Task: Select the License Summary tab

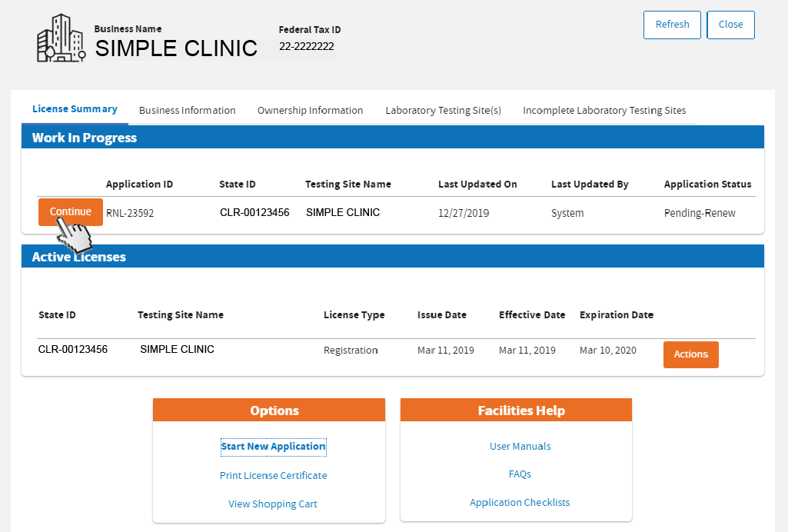Action: [75, 109]
